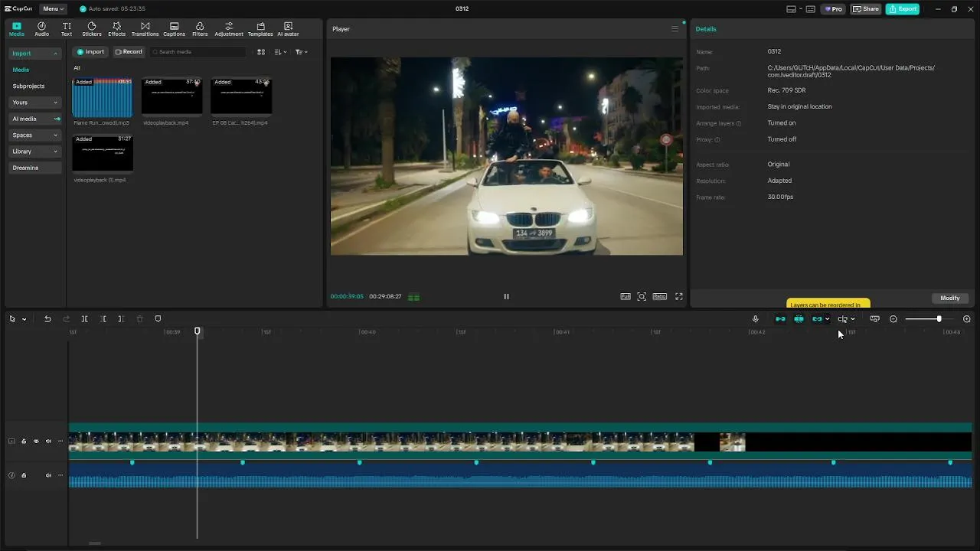The width and height of the screenshot is (980, 551).
Task: Click the Modify button in Details
Action: 949,298
